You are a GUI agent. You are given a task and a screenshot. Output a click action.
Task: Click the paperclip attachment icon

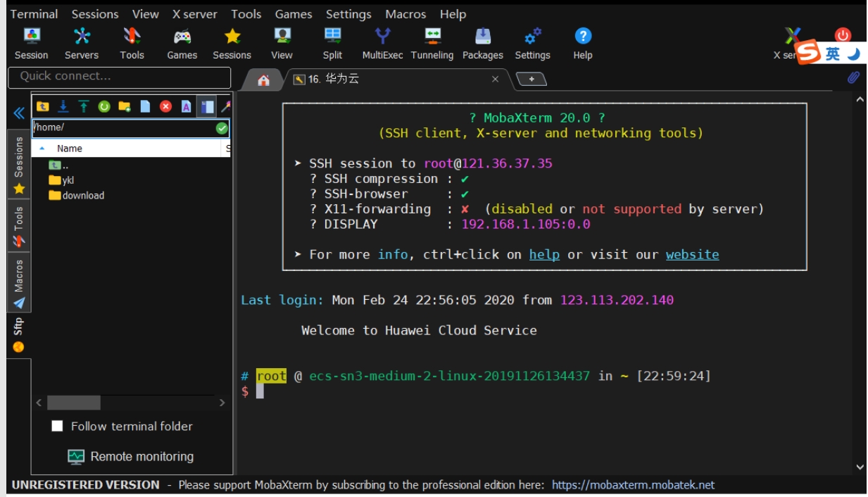pyautogui.click(x=853, y=77)
